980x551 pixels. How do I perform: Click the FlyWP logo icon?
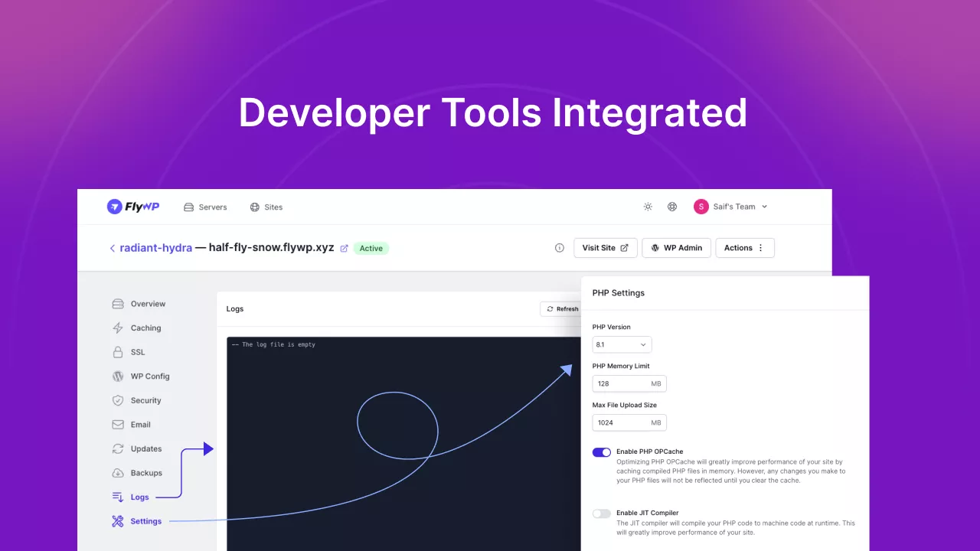pyautogui.click(x=114, y=207)
